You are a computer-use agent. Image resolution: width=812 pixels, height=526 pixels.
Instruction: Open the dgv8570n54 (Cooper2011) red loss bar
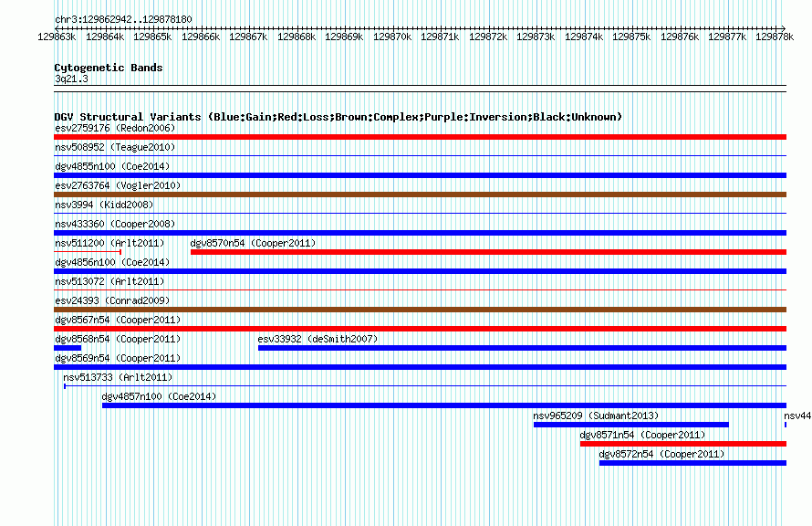(x=488, y=252)
